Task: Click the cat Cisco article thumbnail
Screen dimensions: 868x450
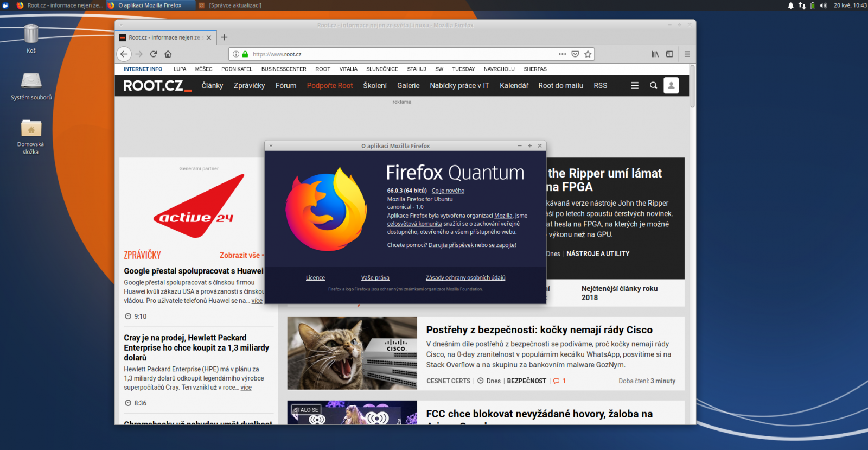Action: click(352, 353)
